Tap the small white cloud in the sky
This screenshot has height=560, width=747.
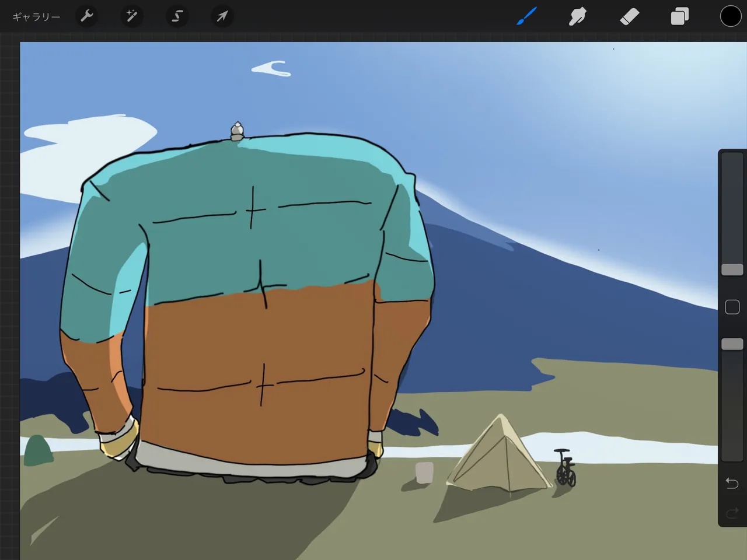[x=272, y=69]
